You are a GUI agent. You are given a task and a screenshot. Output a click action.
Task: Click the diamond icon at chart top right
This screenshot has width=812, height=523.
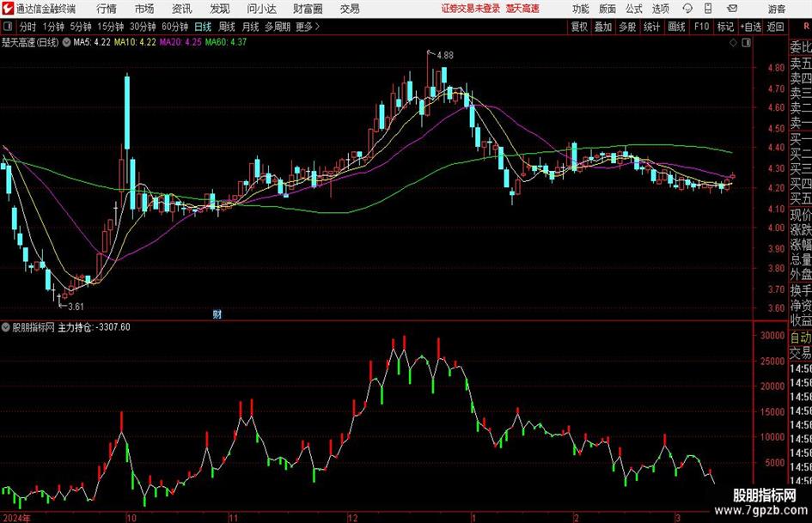tap(733, 43)
